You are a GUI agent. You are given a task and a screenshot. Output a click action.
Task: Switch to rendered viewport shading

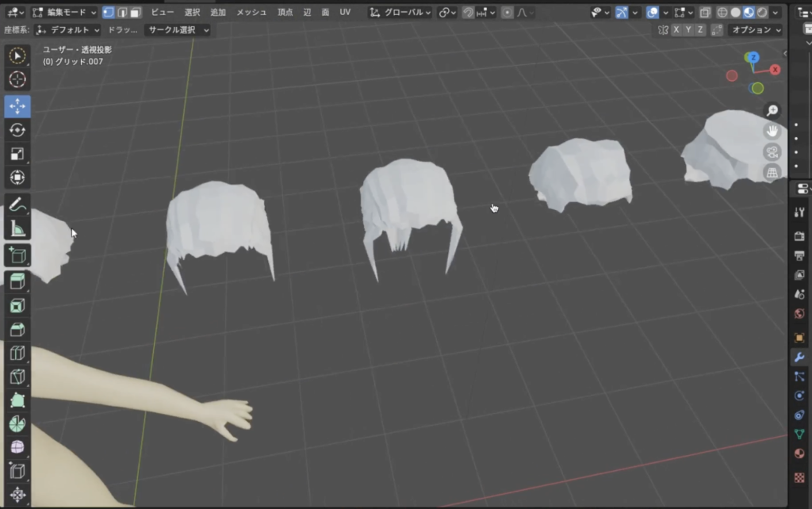762,13
